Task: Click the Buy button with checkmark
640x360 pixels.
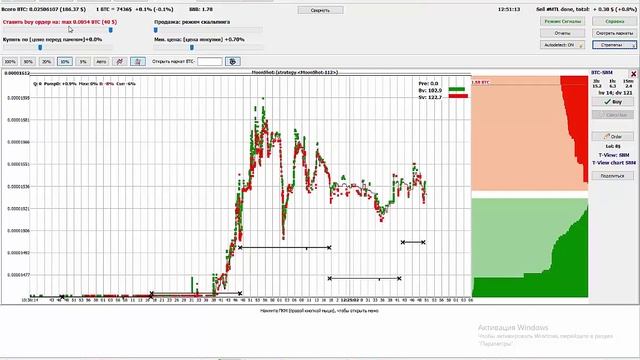Action: (613, 102)
